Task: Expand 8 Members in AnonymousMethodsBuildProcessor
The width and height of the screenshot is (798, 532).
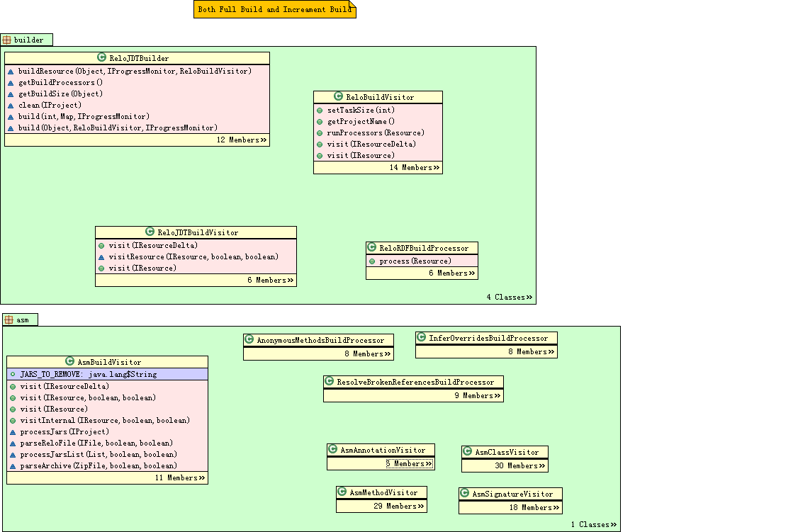Action: [368, 354]
